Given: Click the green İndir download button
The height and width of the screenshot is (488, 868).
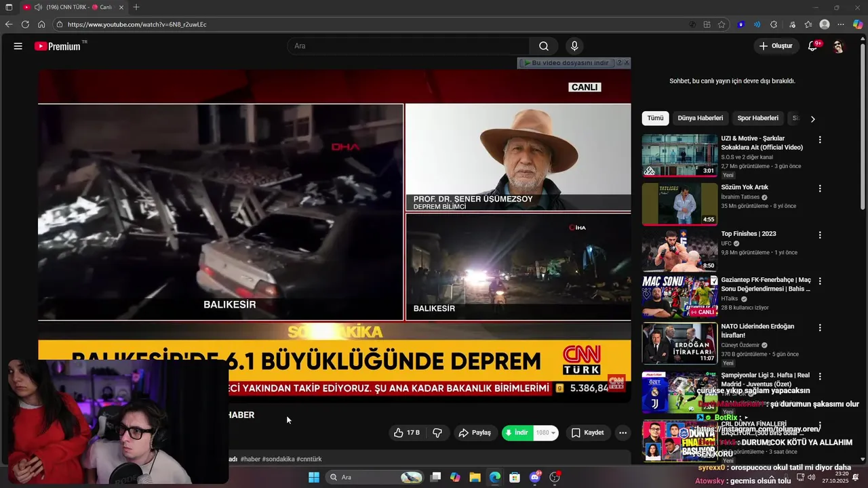Looking at the screenshot, I should point(517,432).
